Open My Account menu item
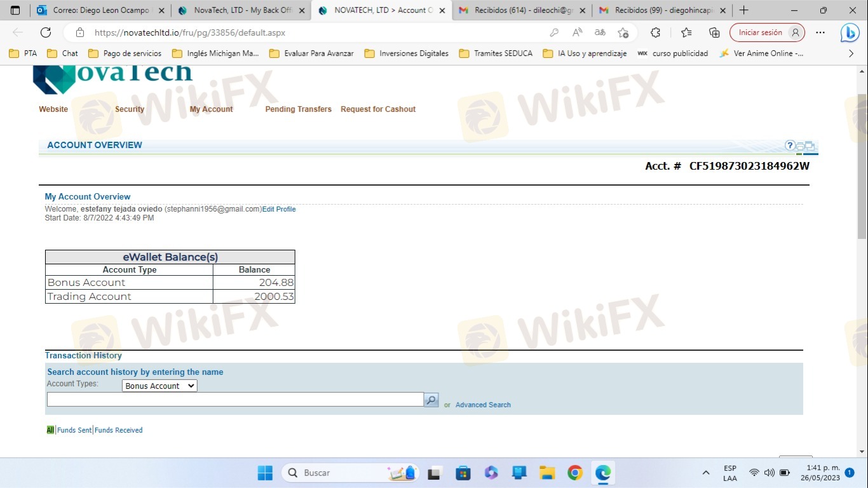This screenshot has width=868, height=488. coord(211,109)
